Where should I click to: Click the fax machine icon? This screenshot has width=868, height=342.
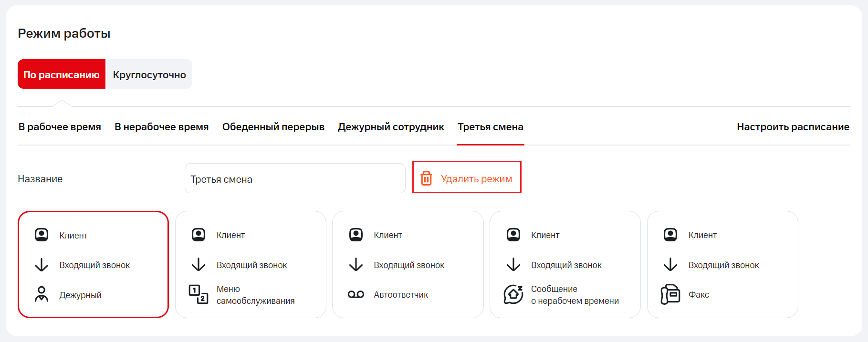coord(670,294)
